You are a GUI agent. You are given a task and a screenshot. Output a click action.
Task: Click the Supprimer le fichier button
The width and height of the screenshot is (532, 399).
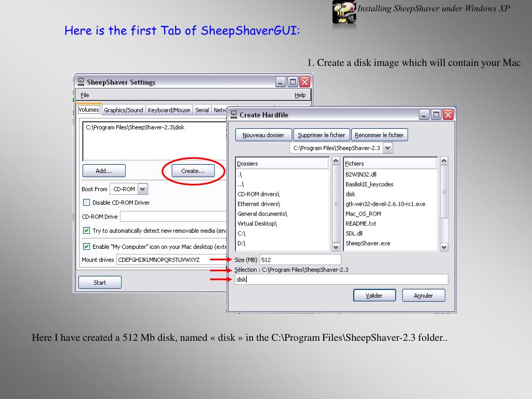click(321, 135)
